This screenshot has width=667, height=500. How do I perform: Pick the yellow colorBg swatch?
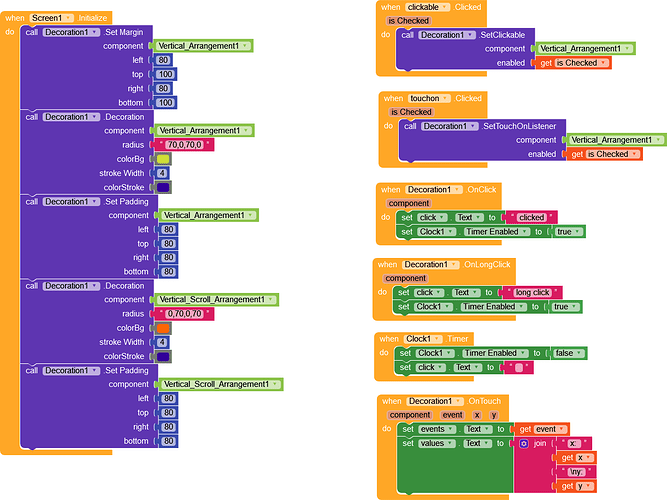tap(163, 159)
